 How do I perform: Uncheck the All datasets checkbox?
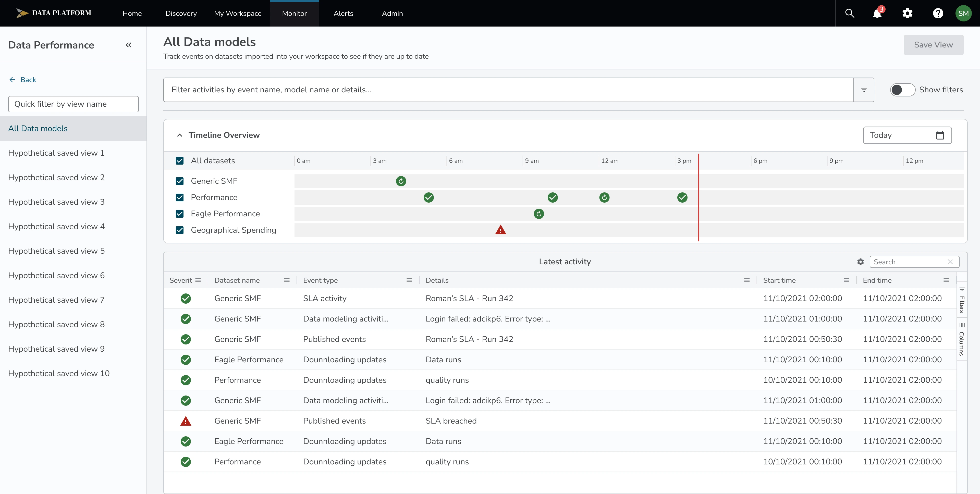tap(180, 160)
